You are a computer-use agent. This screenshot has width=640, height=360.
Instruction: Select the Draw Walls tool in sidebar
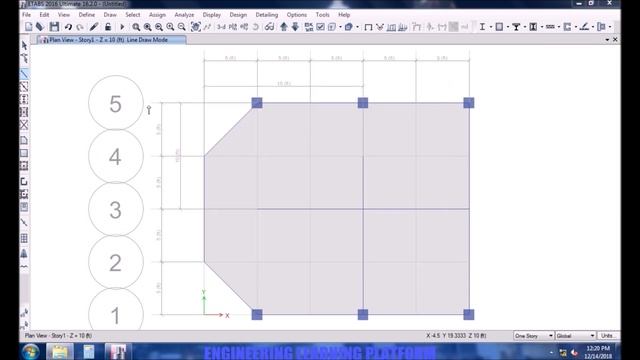(x=24, y=182)
